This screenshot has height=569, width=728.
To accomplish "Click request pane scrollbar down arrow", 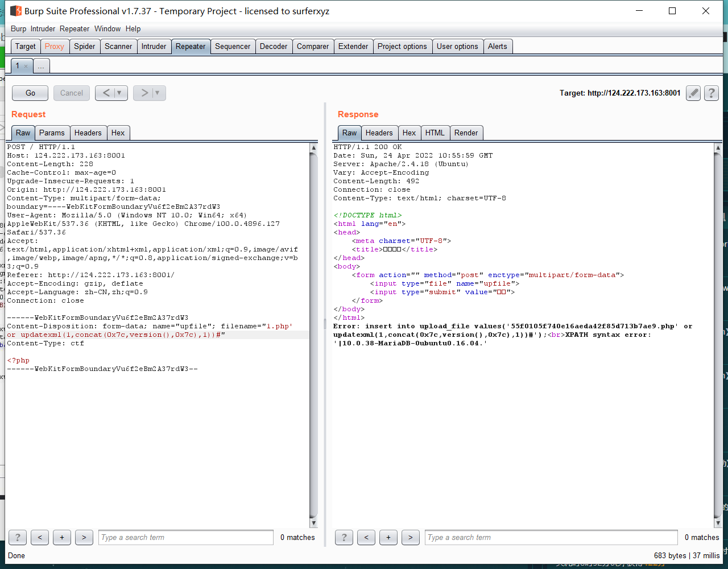I will pos(313,523).
